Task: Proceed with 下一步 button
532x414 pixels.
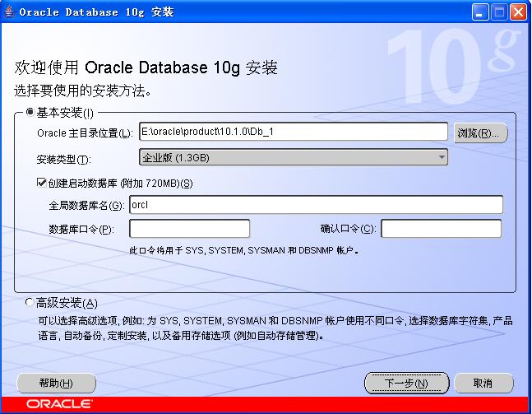Action: point(406,383)
